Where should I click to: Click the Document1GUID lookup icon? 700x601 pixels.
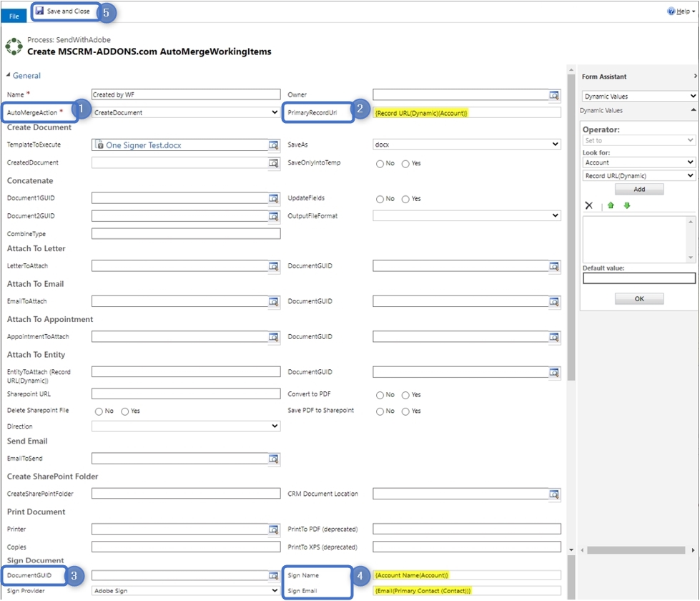(x=273, y=198)
